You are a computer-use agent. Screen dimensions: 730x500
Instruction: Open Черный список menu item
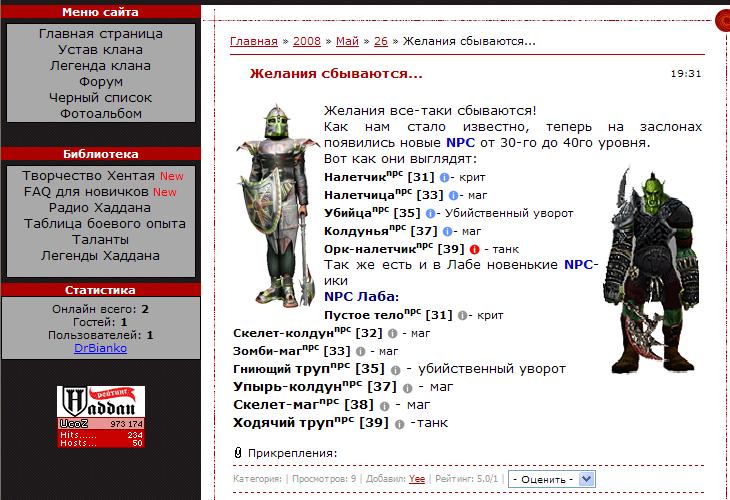pos(101,97)
